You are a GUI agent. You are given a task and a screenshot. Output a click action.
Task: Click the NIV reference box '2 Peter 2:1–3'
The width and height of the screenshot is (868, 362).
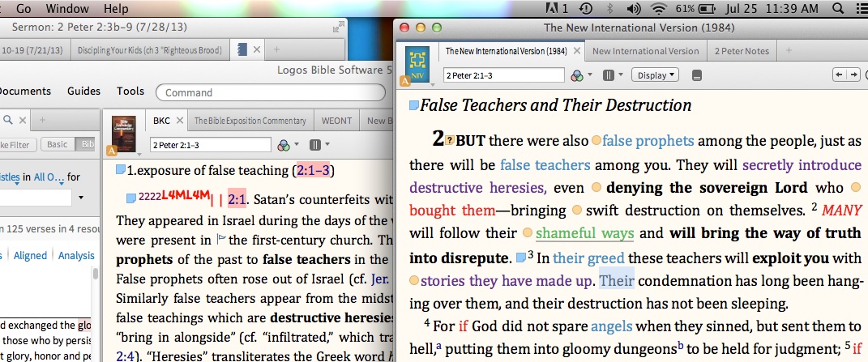point(504,75)
